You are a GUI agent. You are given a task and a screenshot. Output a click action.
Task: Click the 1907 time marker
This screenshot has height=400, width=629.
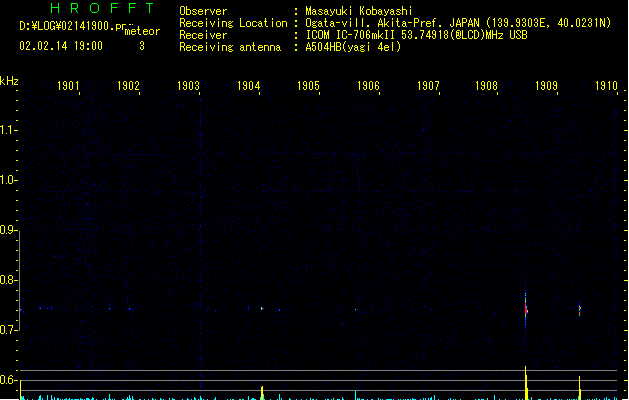(428, 86)
